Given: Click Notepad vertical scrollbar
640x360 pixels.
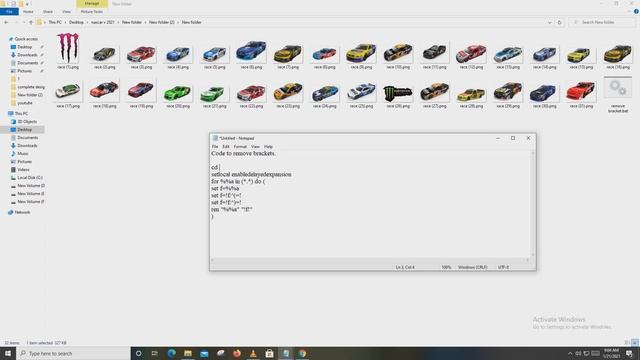Looking at the screenshot, I should point(533,203).
